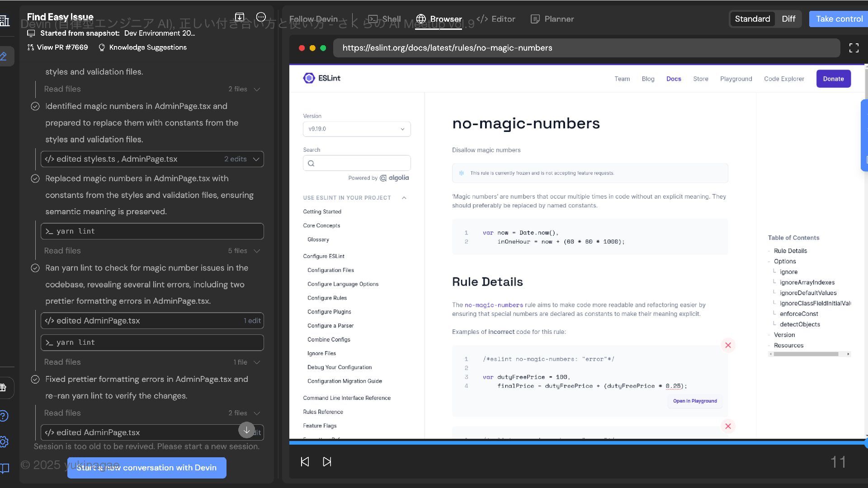Screen dimensions: 868x488
Task: Jump to ignoreArrayIndexes in Table of Contents
Action: tap(807, 282)
